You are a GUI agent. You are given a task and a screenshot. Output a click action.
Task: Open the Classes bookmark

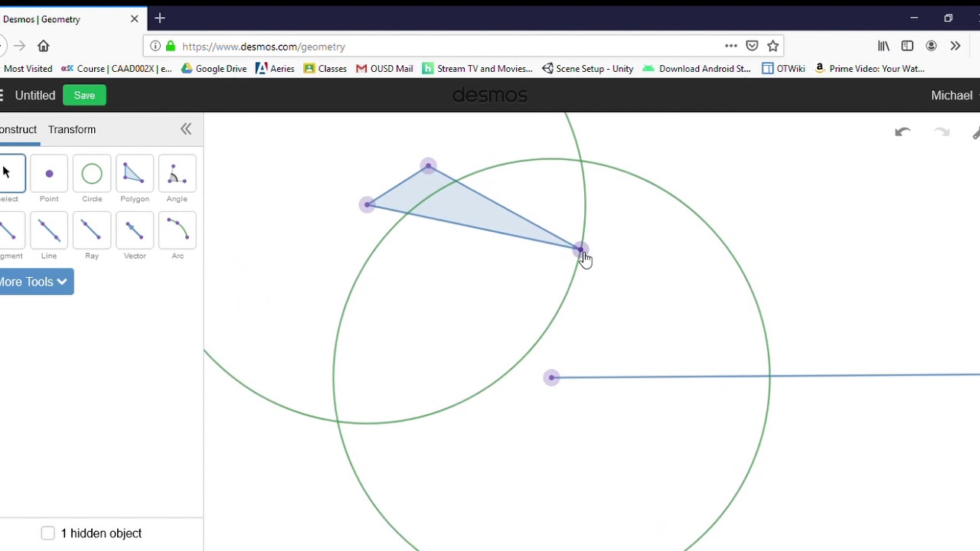coord(325,68)
